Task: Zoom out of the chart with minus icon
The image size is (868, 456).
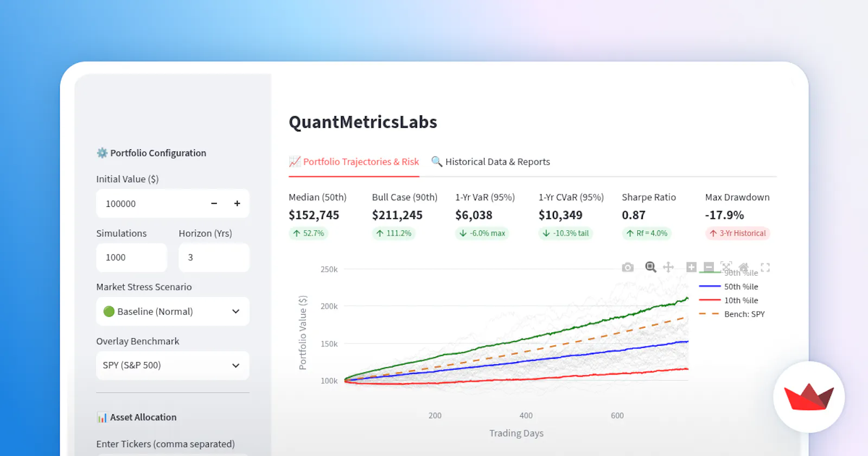Action: pos(709,267)
